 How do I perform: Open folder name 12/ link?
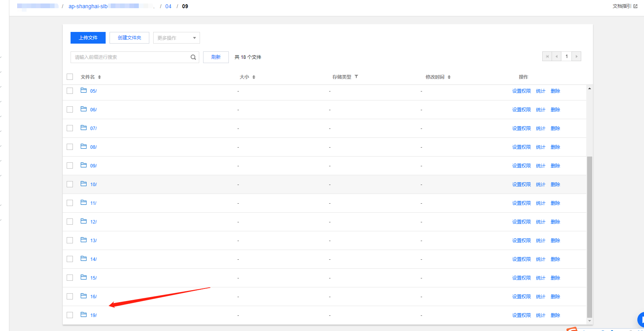(x=94, y=222)
